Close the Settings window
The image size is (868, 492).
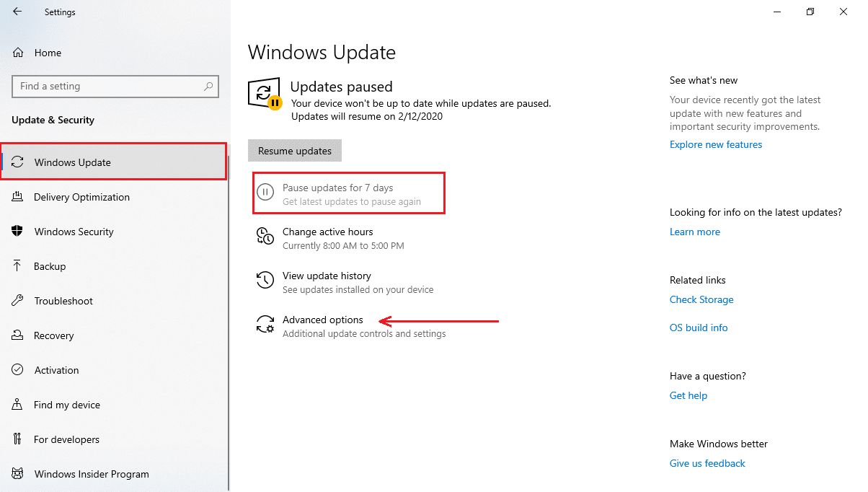point(843,12)
